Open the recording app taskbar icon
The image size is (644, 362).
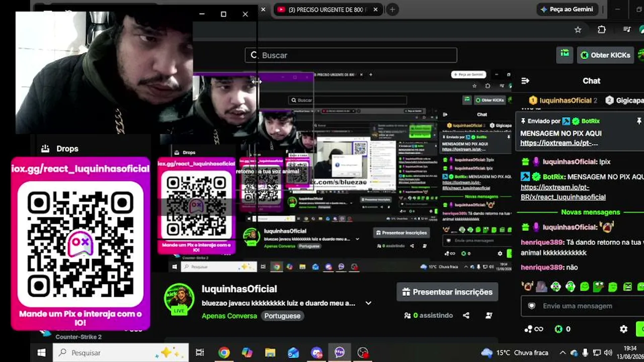point(363,353)
